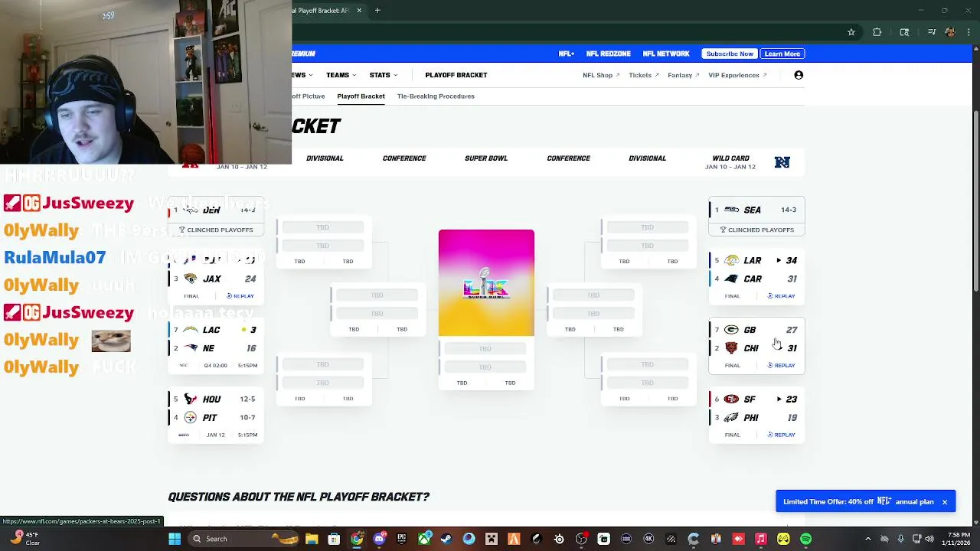Open the PLAYOFF BRACKET nav item
980x551 pixels.
(456, 75)
